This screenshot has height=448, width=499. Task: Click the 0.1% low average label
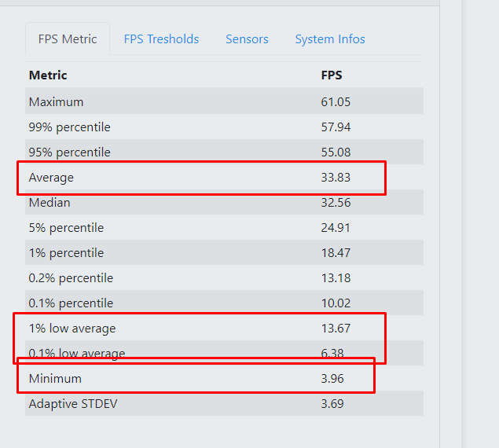click(x=77, y=354)
